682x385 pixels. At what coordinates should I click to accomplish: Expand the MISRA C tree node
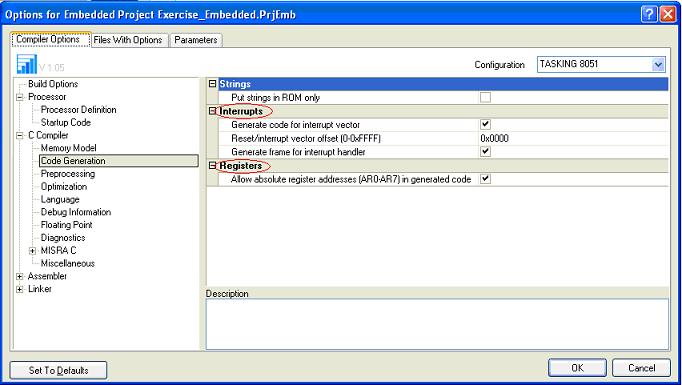pyautogui.click(x=32, y=251)
